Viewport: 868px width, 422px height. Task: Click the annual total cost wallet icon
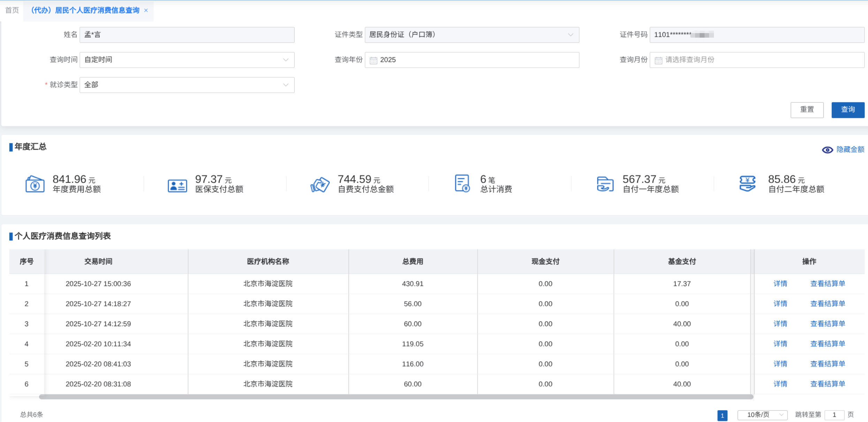35,184
